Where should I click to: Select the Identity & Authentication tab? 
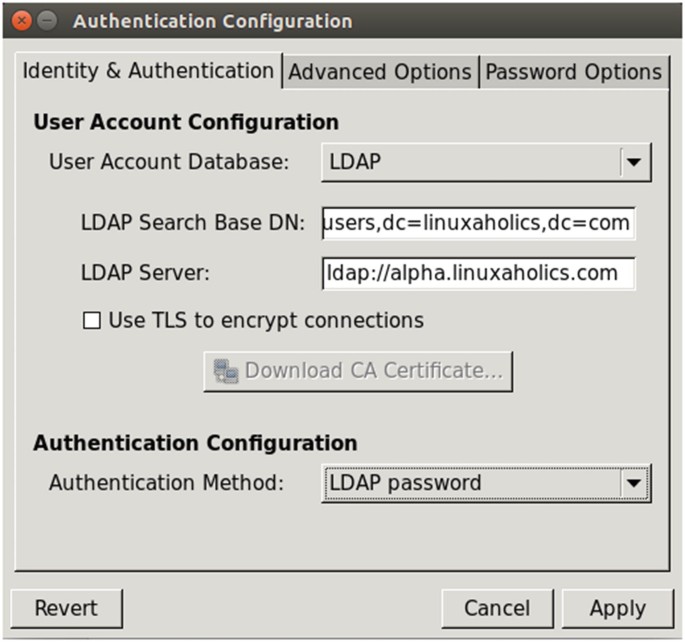tap(149, 71)
